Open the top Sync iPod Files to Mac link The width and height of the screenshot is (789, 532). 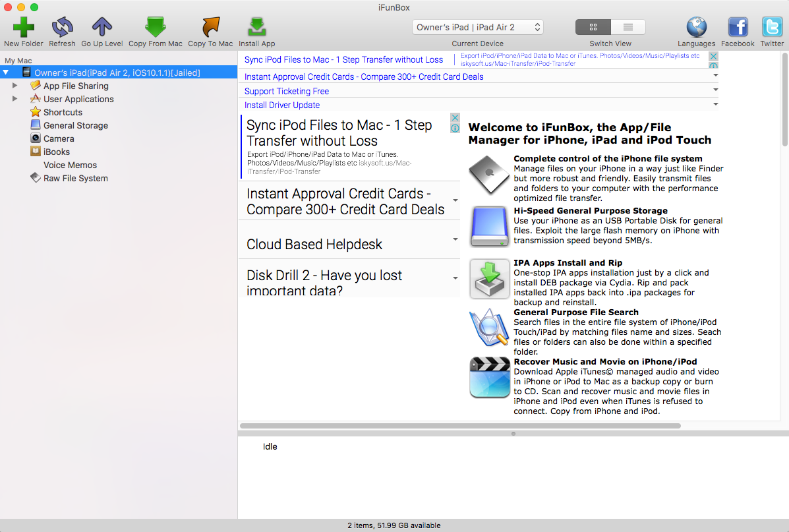point(343,59)
